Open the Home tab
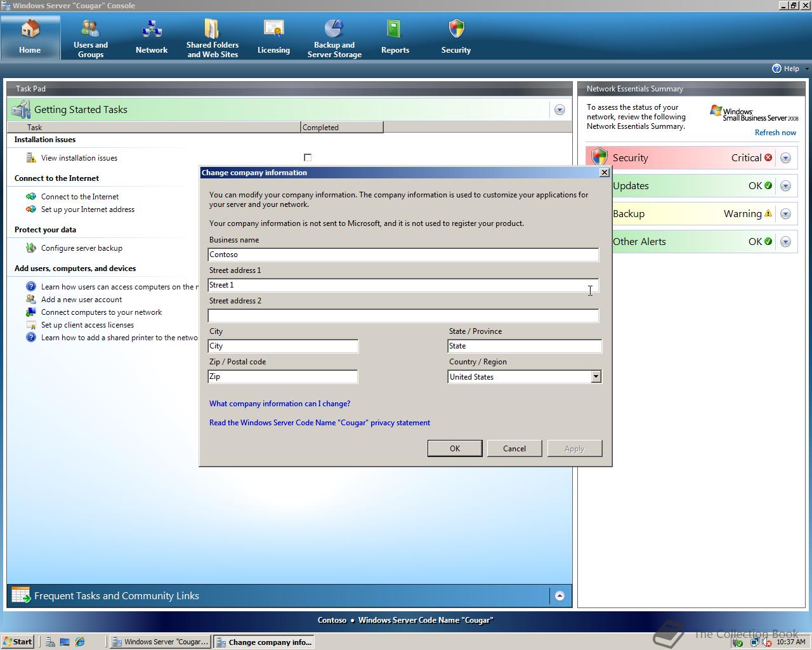 tap(30, 37)
